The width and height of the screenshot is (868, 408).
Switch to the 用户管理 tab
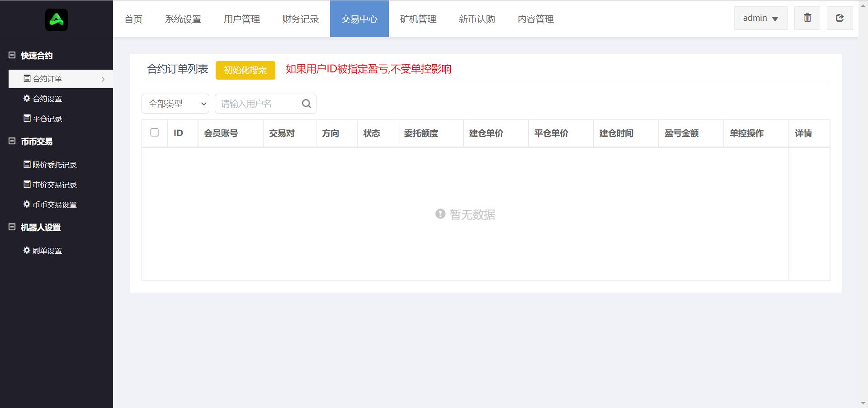point(242,19)
